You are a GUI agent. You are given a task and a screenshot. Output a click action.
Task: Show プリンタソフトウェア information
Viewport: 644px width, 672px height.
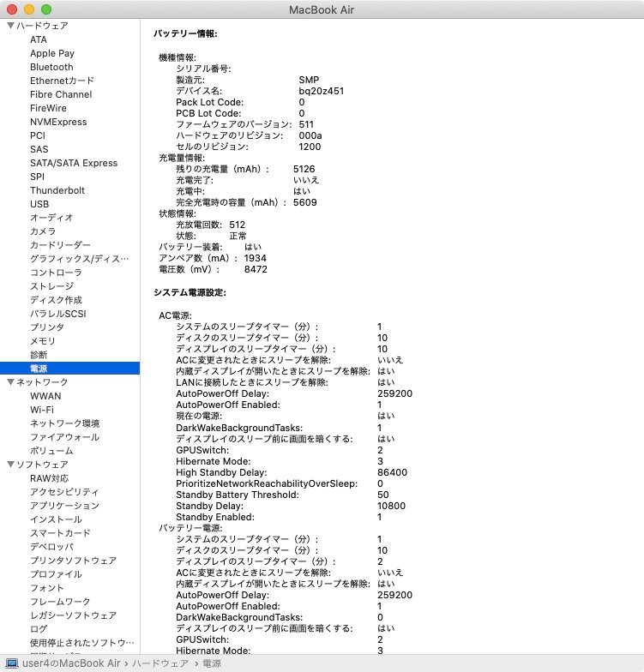[73, 561]
